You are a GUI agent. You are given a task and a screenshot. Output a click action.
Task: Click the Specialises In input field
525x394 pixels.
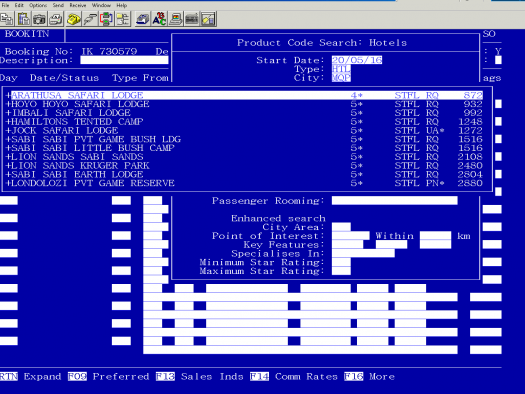363,253
